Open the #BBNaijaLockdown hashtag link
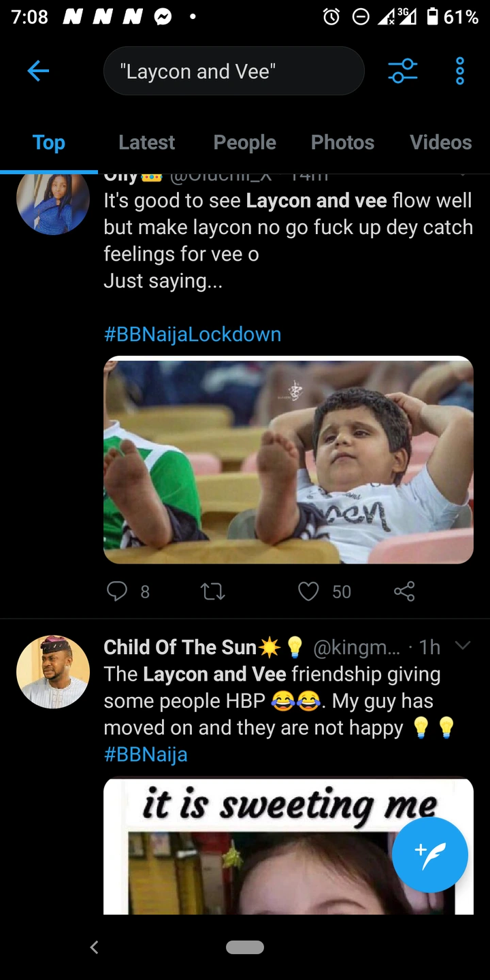This screenshot has width=490, height=980. tap(193, 334)
